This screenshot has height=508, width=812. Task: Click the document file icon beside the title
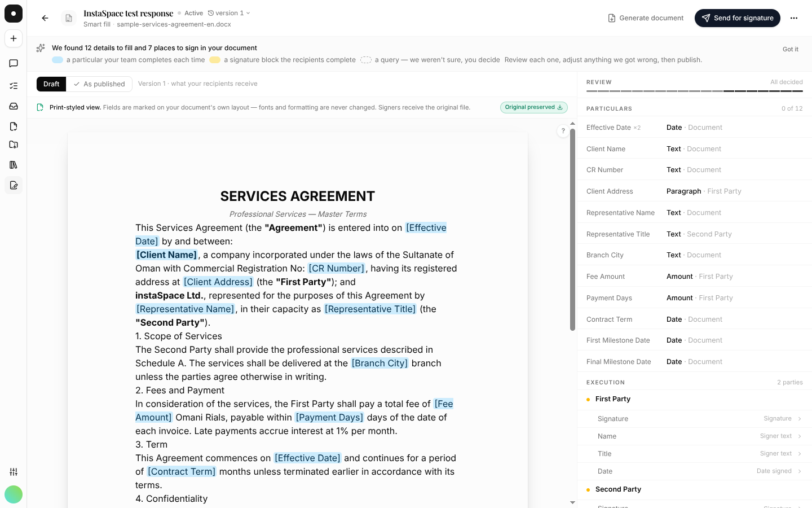[69, 18]
